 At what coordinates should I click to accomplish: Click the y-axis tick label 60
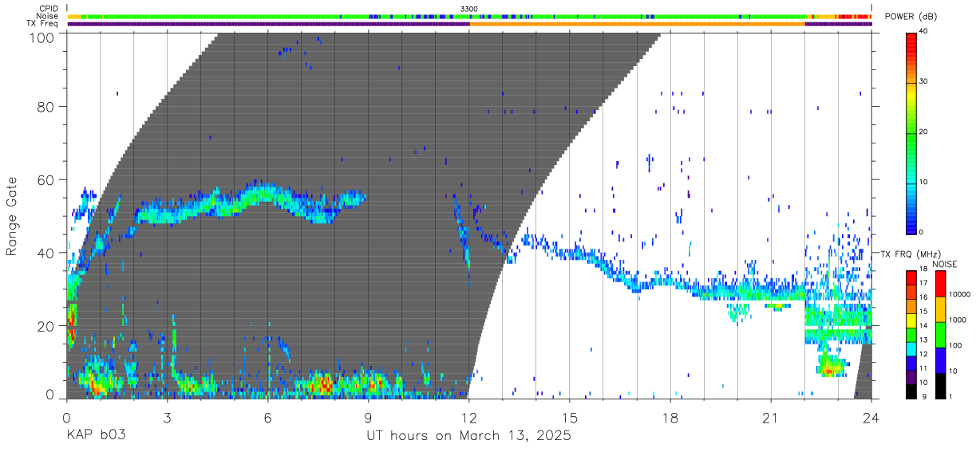[x=47, y=179]
